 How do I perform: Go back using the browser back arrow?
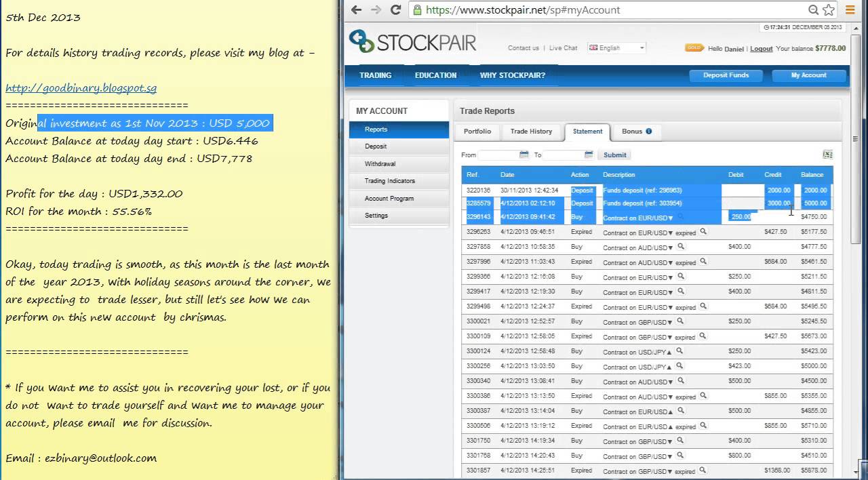pyautogui.click(x=357, y=10)
